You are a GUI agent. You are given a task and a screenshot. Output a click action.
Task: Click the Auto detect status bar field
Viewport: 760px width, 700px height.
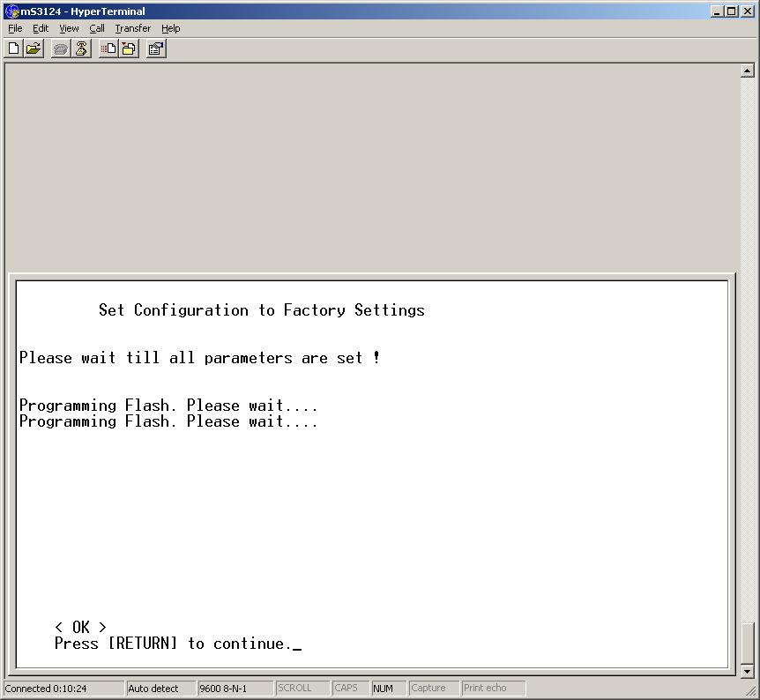[x=159, y=689]
